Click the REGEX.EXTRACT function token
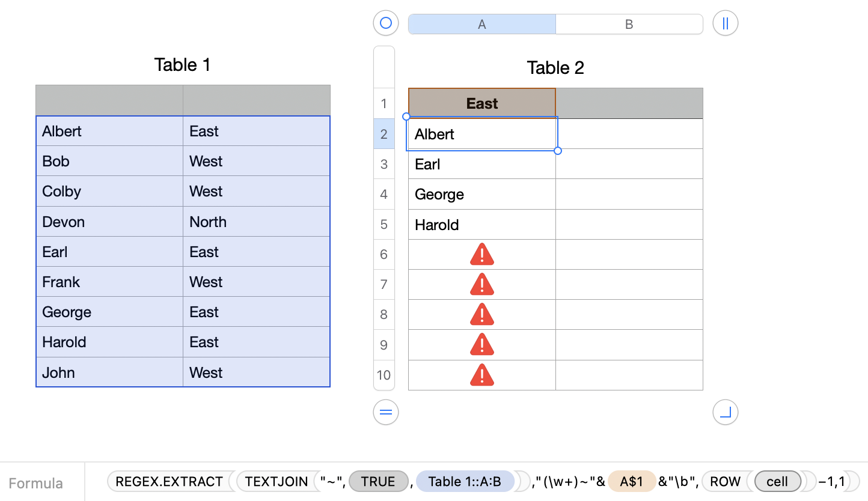The width and height of the screenshot is (868, 501). (x=169, y=482)
